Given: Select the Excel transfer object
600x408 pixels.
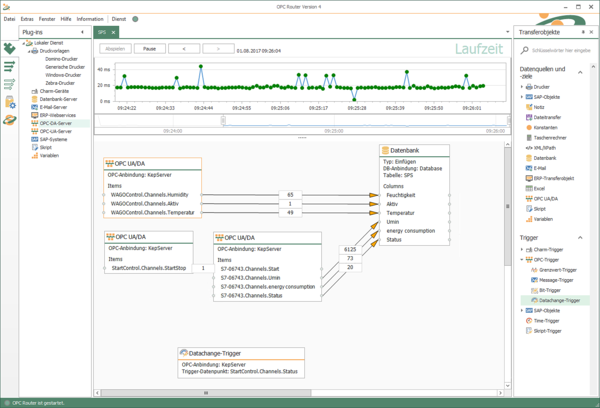Looking at the screenshot, I should pyautogui.click(x=535, y=188).
